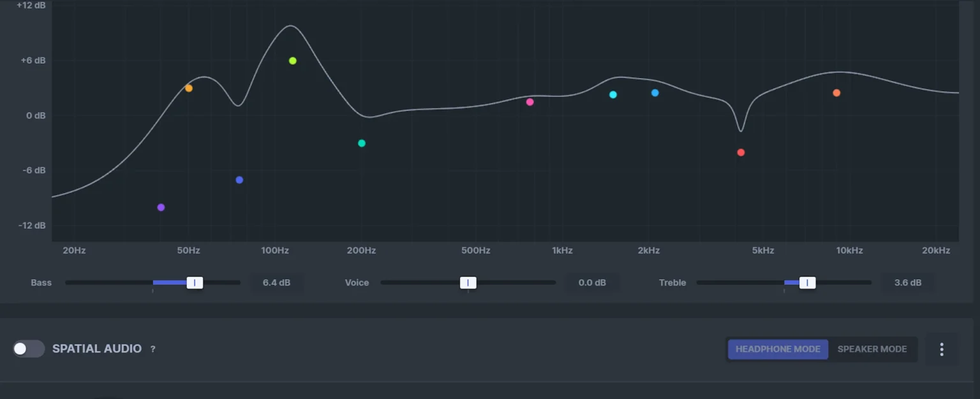Open the three-dot options menu
Screen dimensions: 980x399
(x=941, y=349)
